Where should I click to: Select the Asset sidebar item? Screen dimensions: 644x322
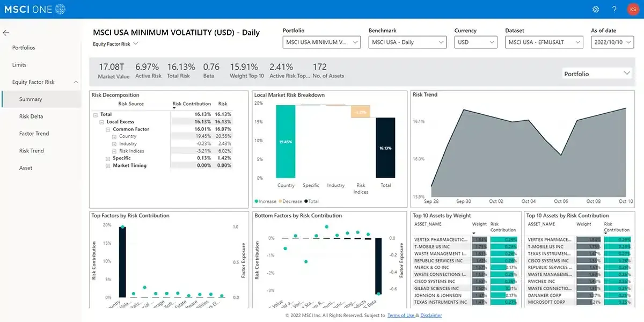[25, 167]
